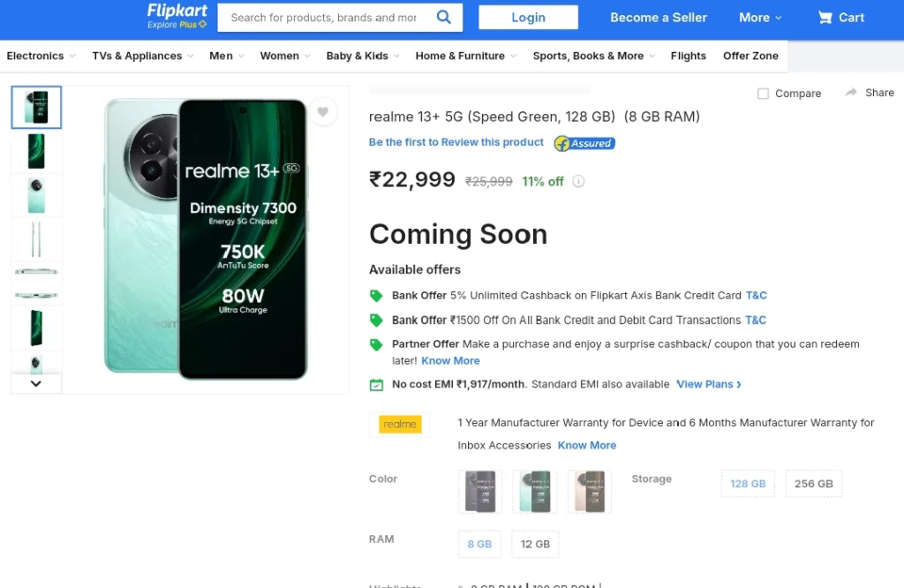This screenshot has height=588, width=904.
Task: Click the search magnifier icon
Action: 443,18
